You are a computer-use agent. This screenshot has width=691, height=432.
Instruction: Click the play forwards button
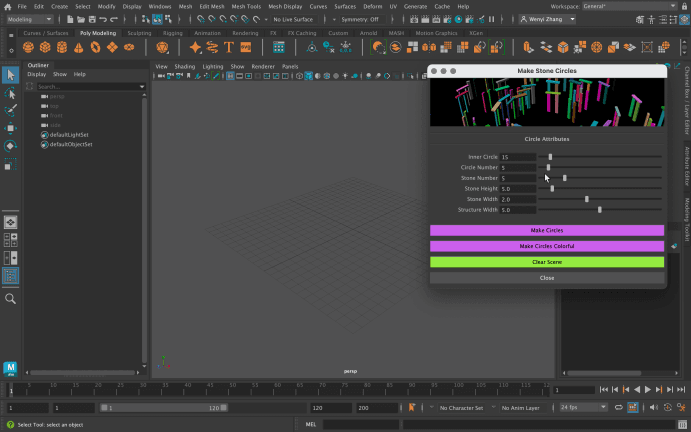648,390
